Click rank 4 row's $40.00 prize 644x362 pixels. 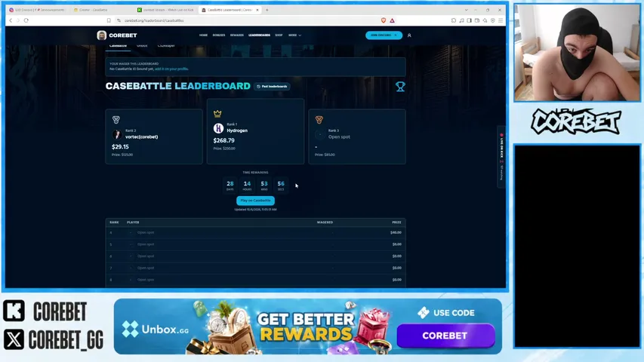[396, 233]
